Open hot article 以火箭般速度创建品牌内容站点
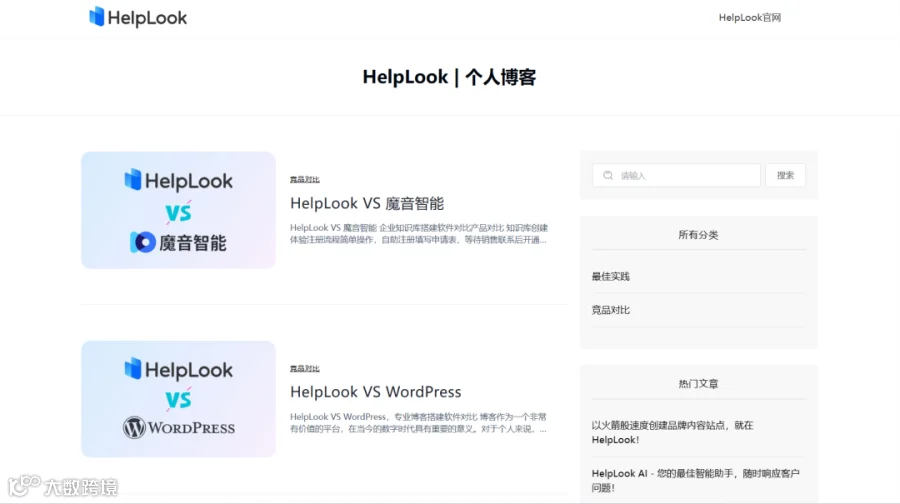This screenshot has height=504, width=900. (x=672, y=432)
